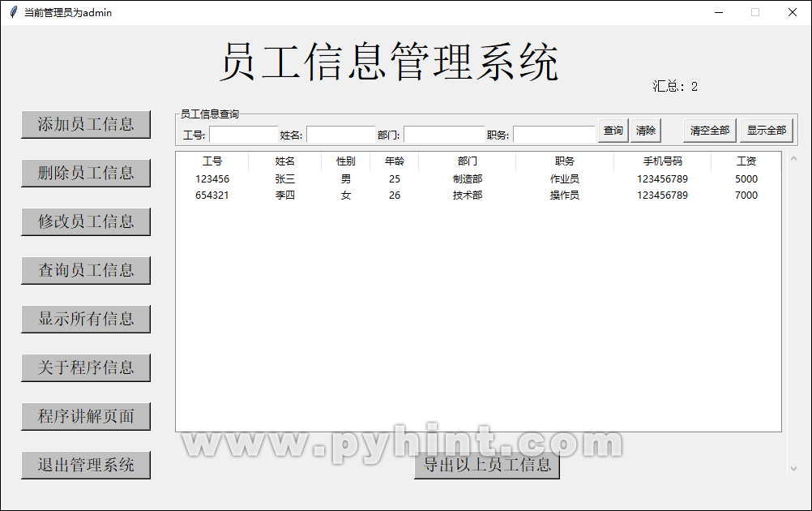The height and width of the screenshot is (511, 812).
Task: Click the name cell 张三
Action: [284, 178]
